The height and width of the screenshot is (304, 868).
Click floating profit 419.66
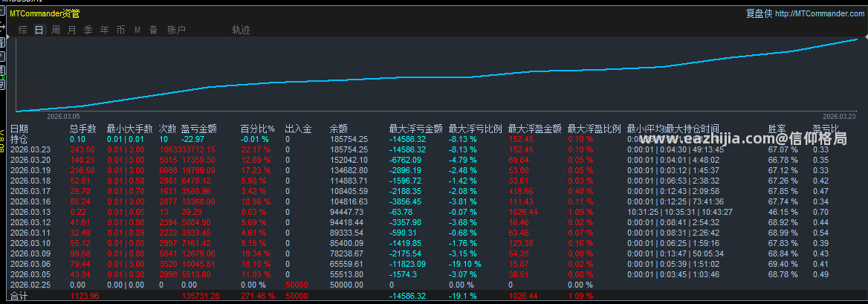520,191
